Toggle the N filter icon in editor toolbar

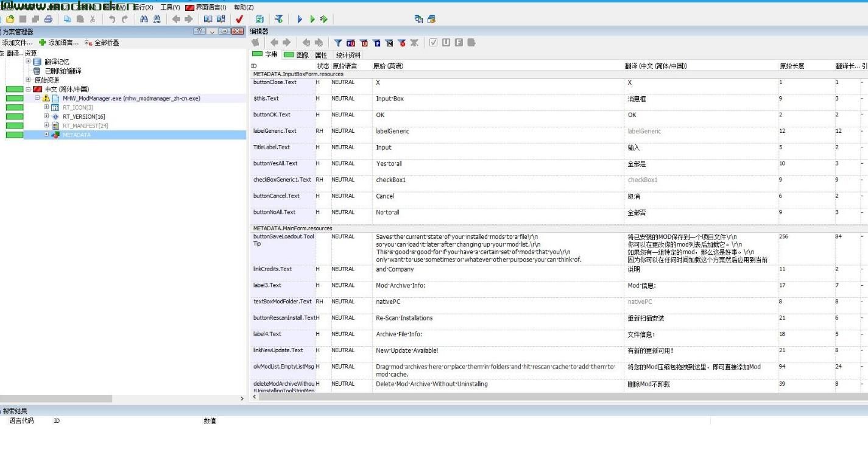[x=389, y=43]
